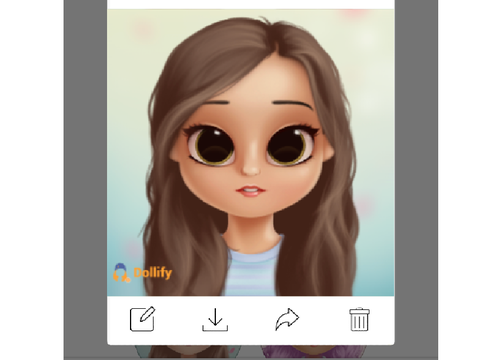Screen dimensions: 480x360
Task: Open the brown-haired doll portrait
Action: pos(251,152)
